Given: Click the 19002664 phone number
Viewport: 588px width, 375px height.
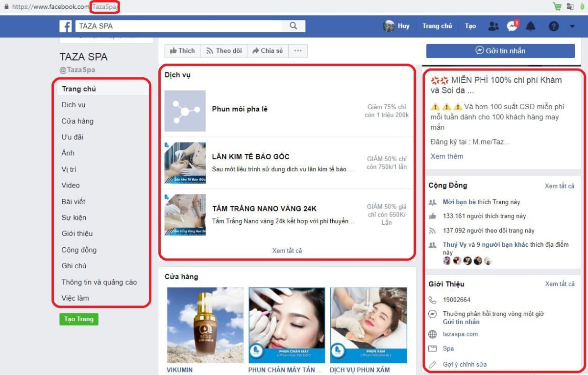Looking at the screenshot, I should click(x=457, y=300).
